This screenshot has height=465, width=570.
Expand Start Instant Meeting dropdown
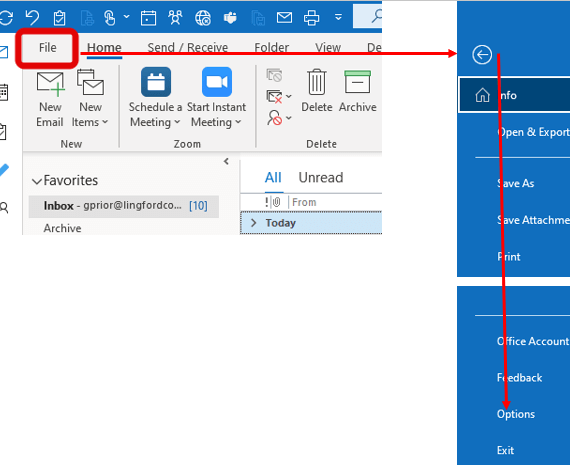pyautogui.click(x=216, y=114)
